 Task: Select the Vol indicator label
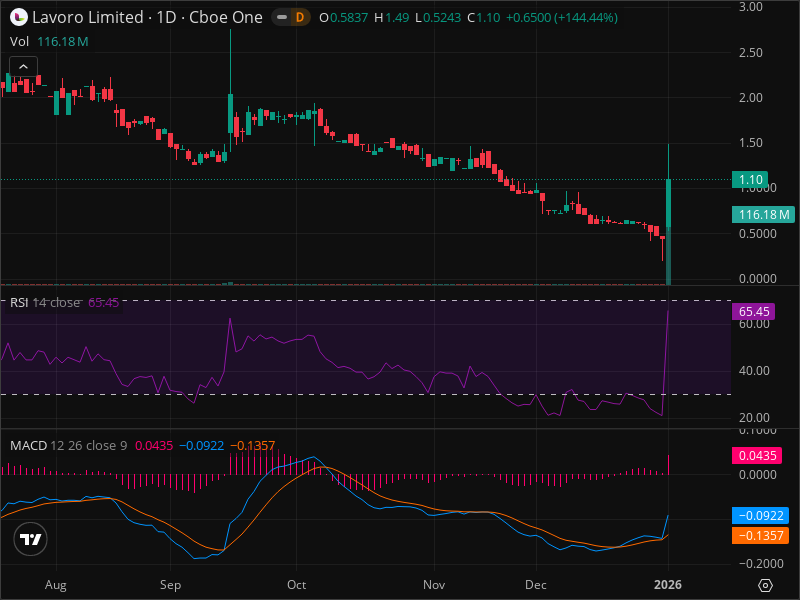tap(19, 42)
